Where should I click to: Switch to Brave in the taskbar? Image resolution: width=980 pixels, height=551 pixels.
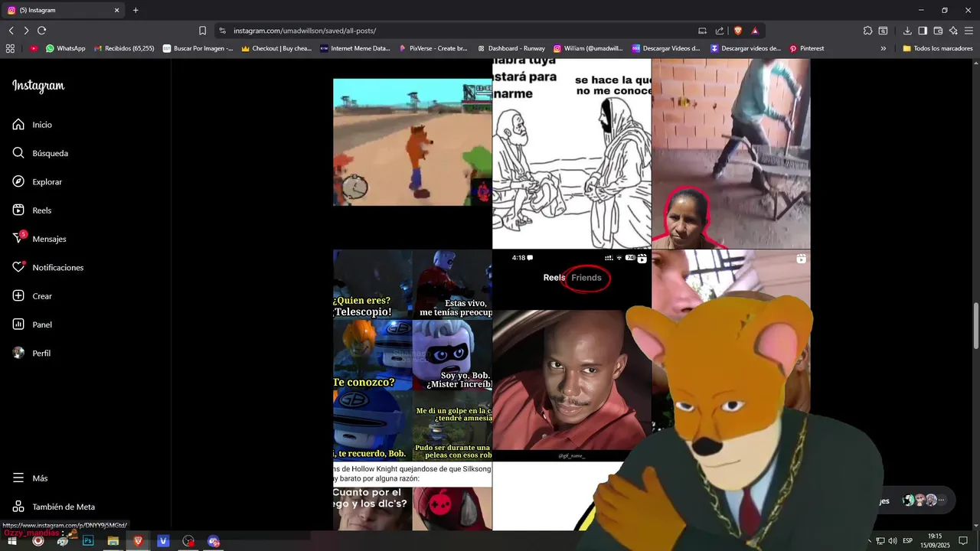[139, 541]
